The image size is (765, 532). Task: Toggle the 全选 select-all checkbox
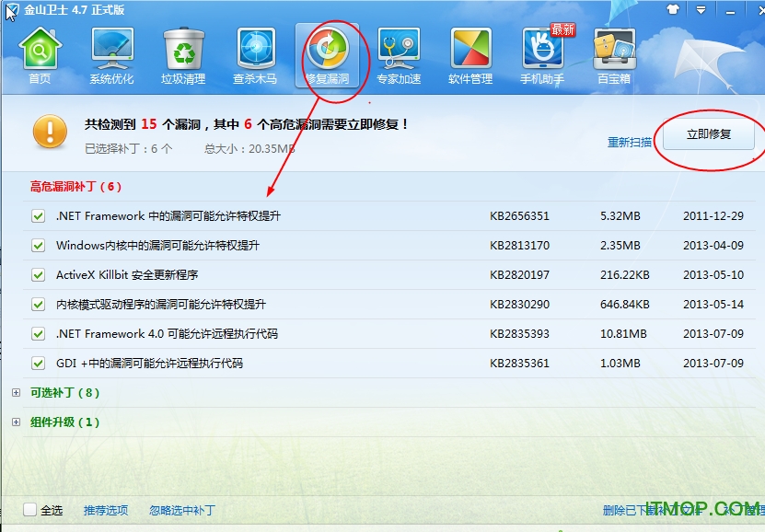click(x=29, y=510)
